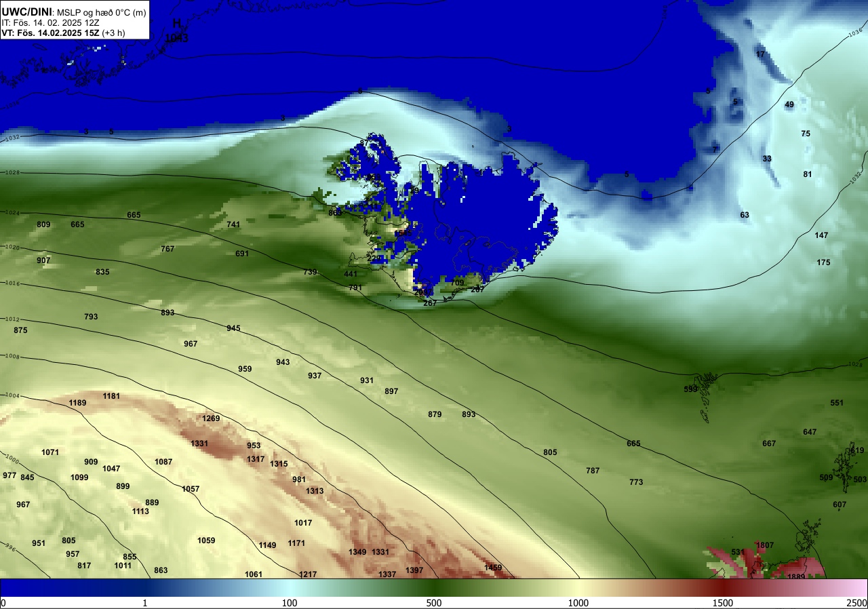868x609 pixels.
Task: Click the 1087 height value
Action: [163, 462]
